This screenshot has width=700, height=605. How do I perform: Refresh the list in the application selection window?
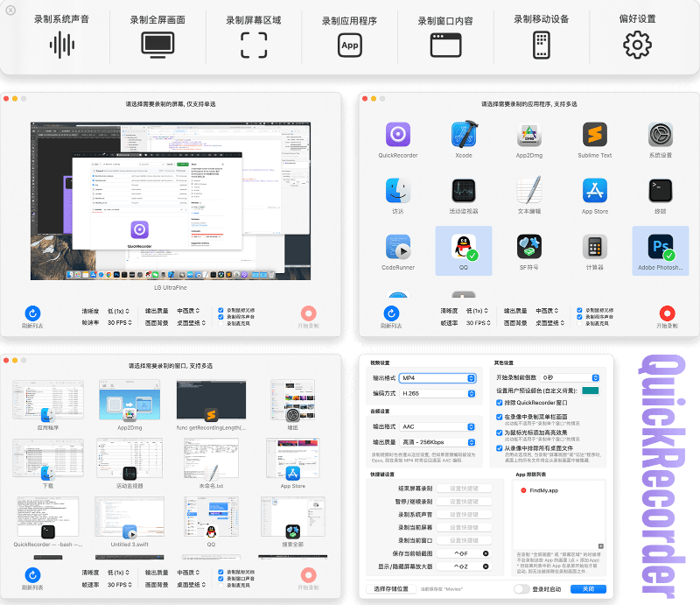[391, 313]
